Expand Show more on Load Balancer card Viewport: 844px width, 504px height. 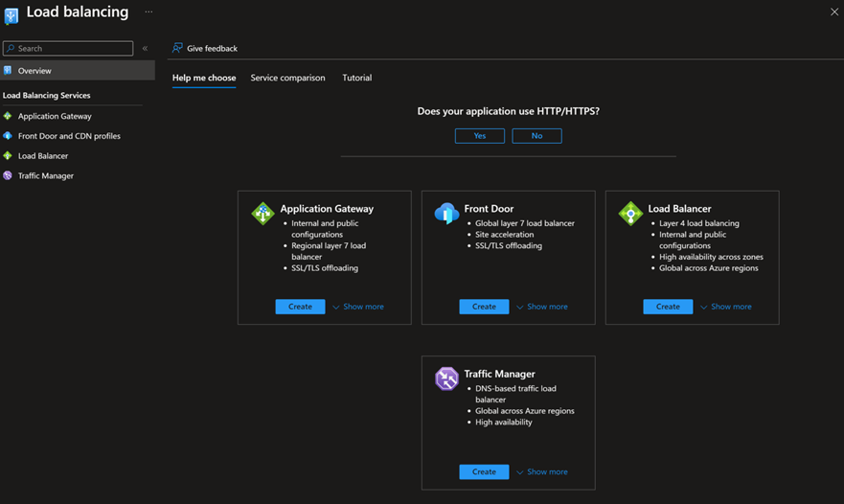(726, 307)
